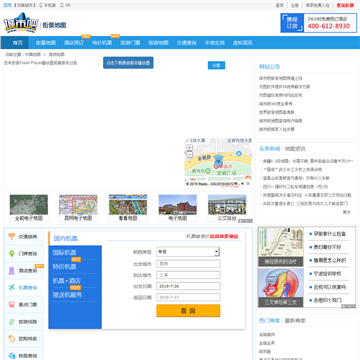Open the VR link in top bar

(65, 5)
